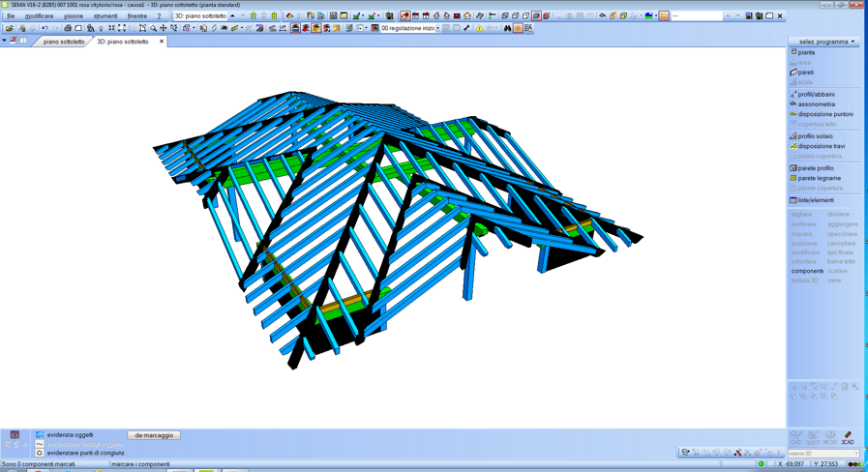
Task: Click the binoculars search icon
Action: click(507, 29)
